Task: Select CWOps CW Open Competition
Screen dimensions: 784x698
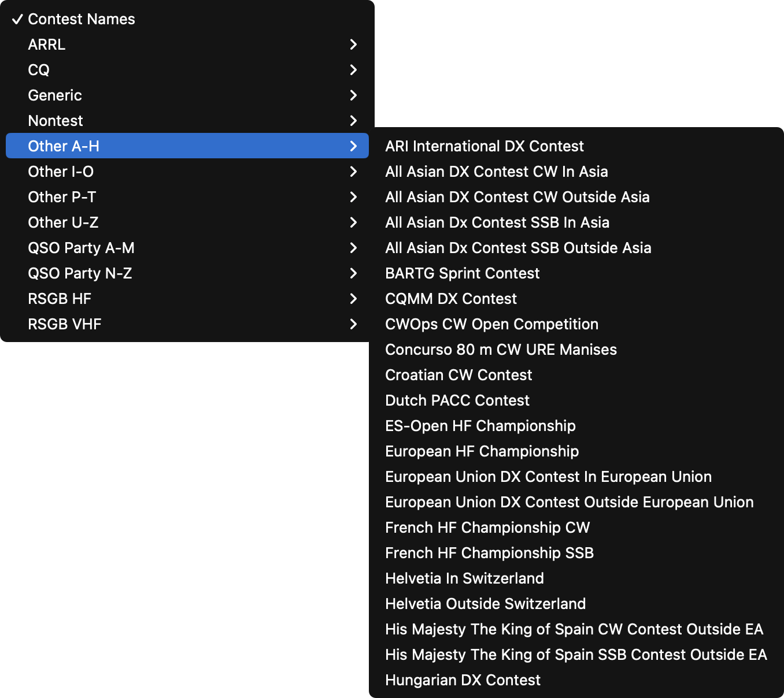Action: pyautogui.click(x=576, y=324)
